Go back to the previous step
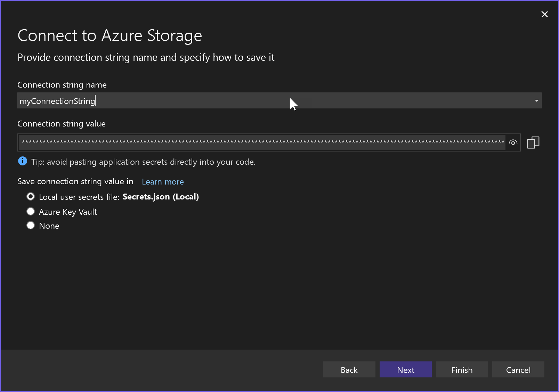 349,369
